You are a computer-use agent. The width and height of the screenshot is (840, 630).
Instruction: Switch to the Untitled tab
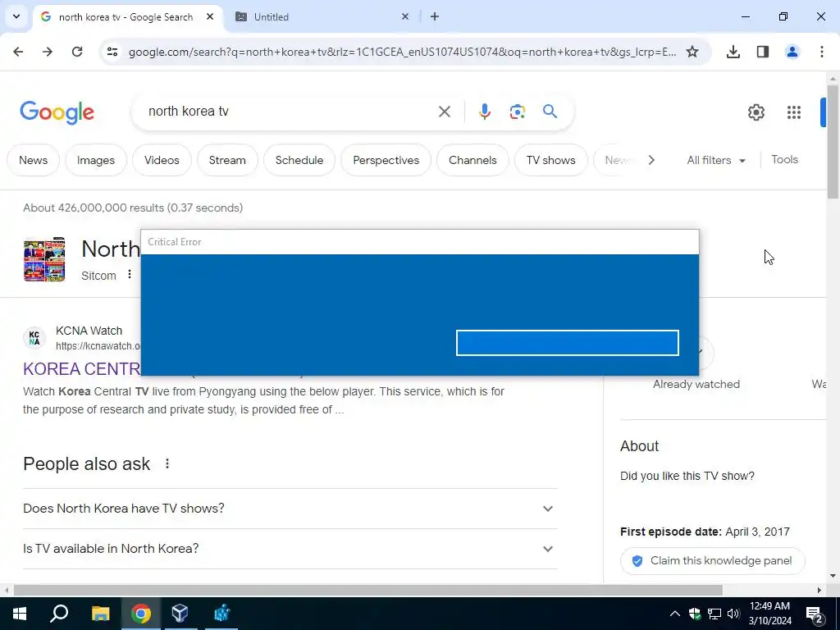click(x=322, y=16)
